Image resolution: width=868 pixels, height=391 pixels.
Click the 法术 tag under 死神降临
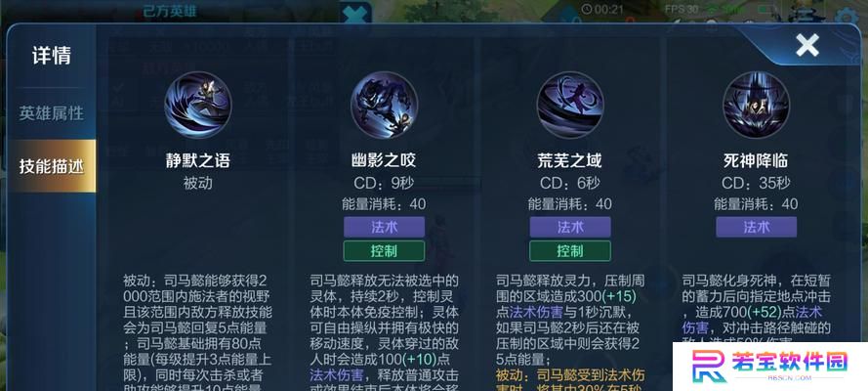756,227
